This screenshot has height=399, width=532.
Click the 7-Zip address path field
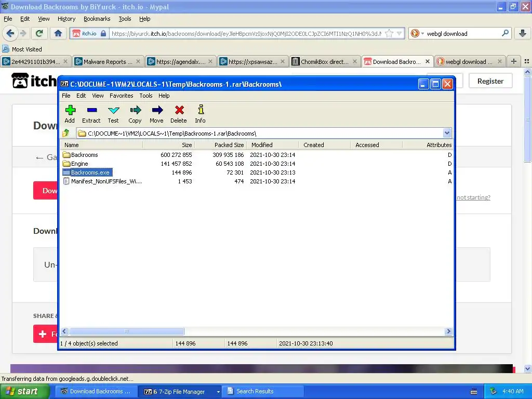(260, 134)
